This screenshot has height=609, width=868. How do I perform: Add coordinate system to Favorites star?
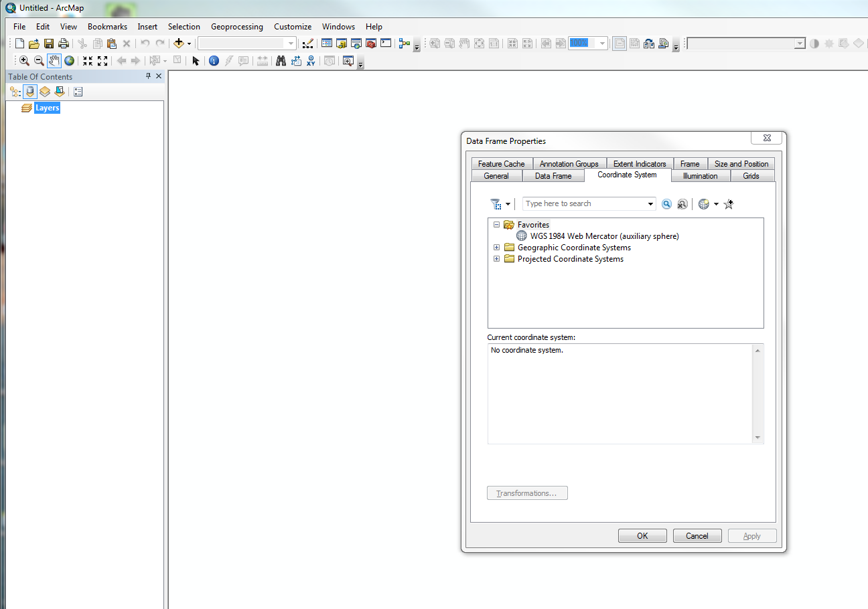(x=729, y=204)
